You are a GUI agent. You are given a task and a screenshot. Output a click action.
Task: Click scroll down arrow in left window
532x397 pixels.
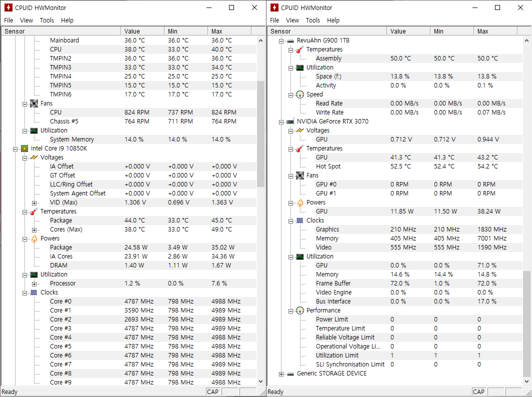(x=260, y=381)
